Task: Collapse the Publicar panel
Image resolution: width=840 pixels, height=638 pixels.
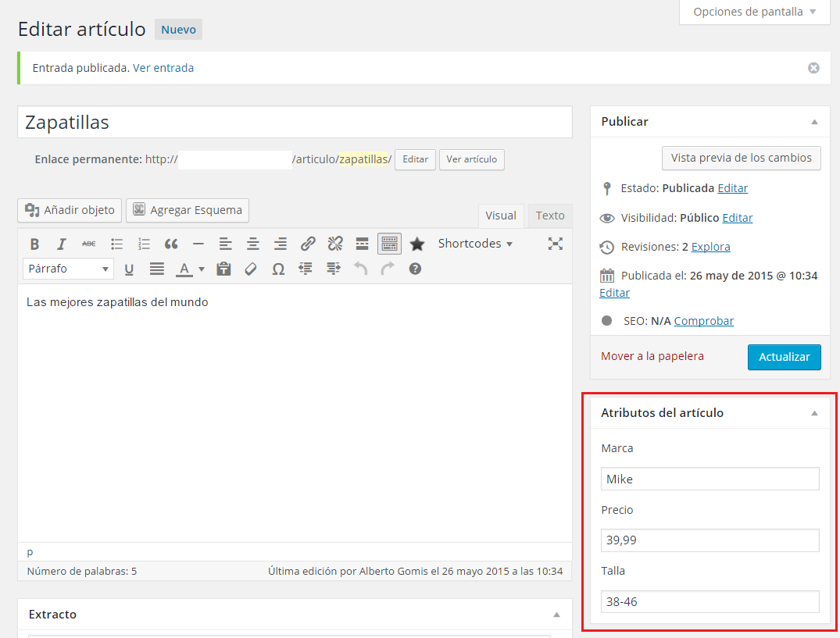Action: [814, 122]
